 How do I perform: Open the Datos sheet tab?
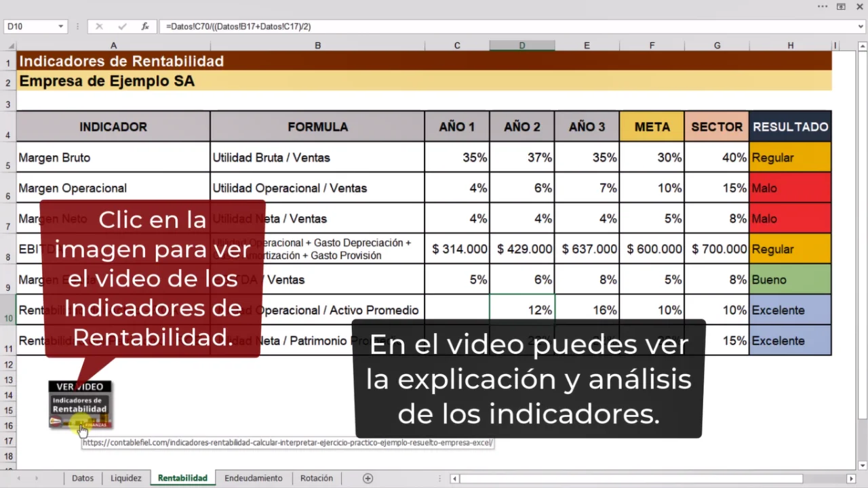tap(83, 478)
